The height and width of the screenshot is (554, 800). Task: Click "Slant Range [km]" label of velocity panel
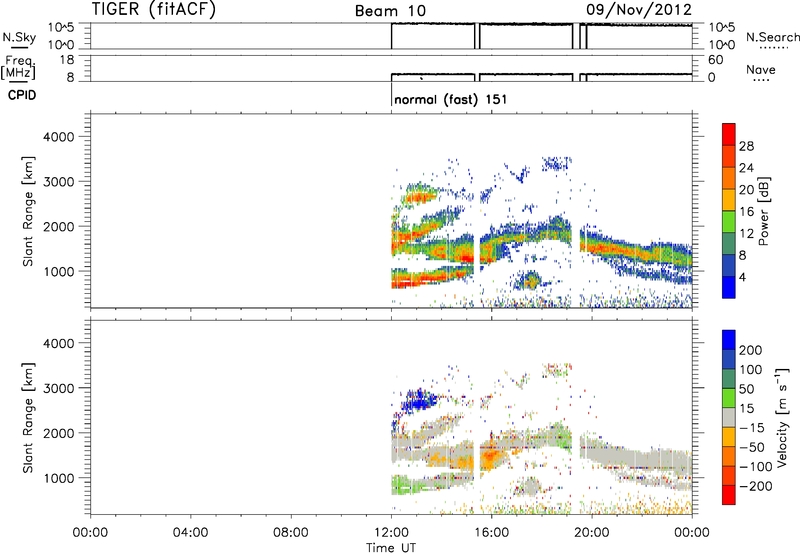coord(28,417)
